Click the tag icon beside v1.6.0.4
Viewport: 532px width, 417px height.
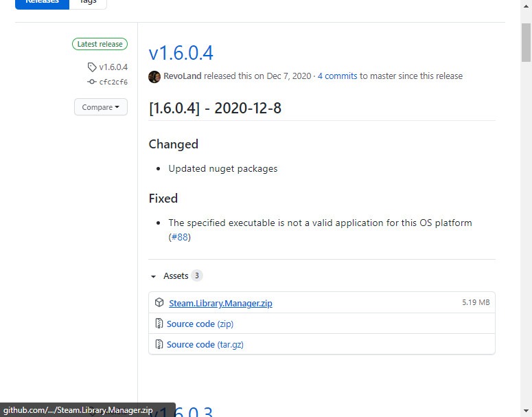pyautogui.click(x=92, y=67)
